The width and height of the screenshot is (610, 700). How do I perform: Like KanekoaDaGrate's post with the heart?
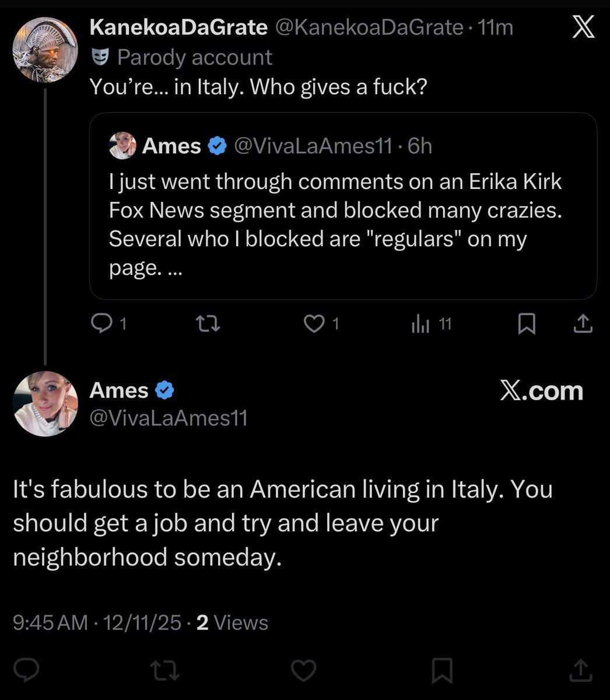(x=314, y=323)
